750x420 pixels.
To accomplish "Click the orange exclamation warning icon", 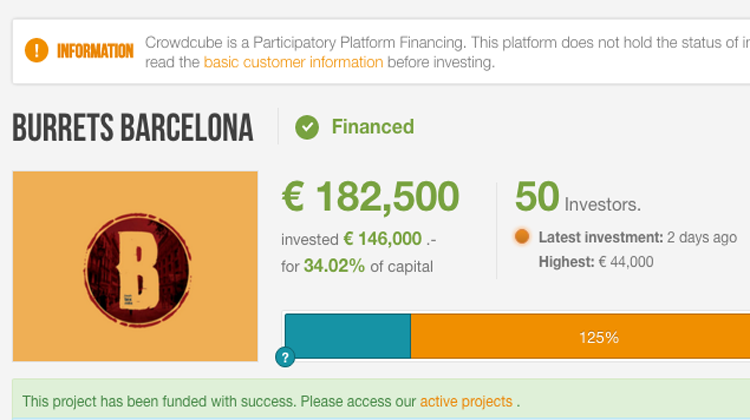I will click(37, 50).
